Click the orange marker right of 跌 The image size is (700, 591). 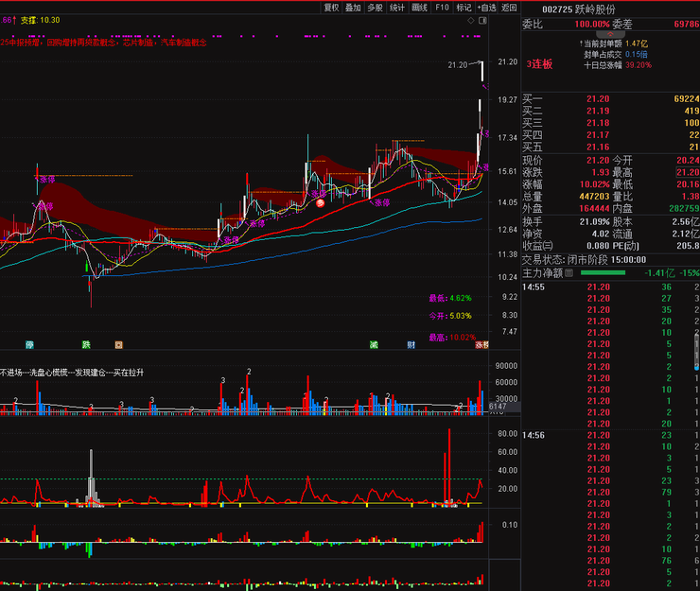coord(118,345)
